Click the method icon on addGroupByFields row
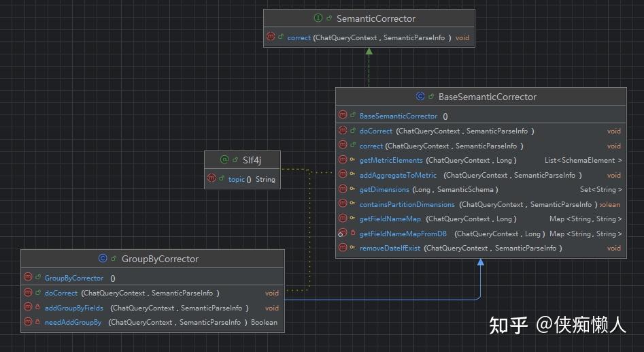644x352 pixels. pos(28,306)
